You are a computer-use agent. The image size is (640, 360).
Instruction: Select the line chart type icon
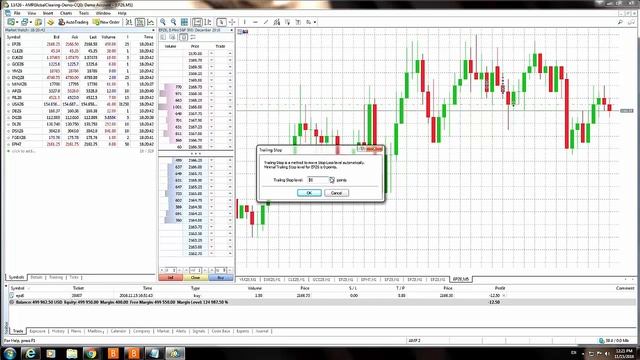[151, 22]
